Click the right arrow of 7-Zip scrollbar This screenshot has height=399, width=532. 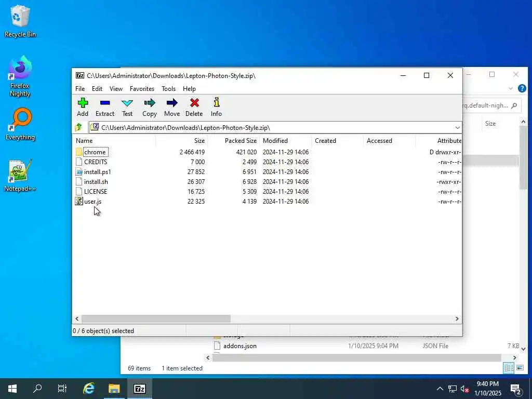[457, 319]
